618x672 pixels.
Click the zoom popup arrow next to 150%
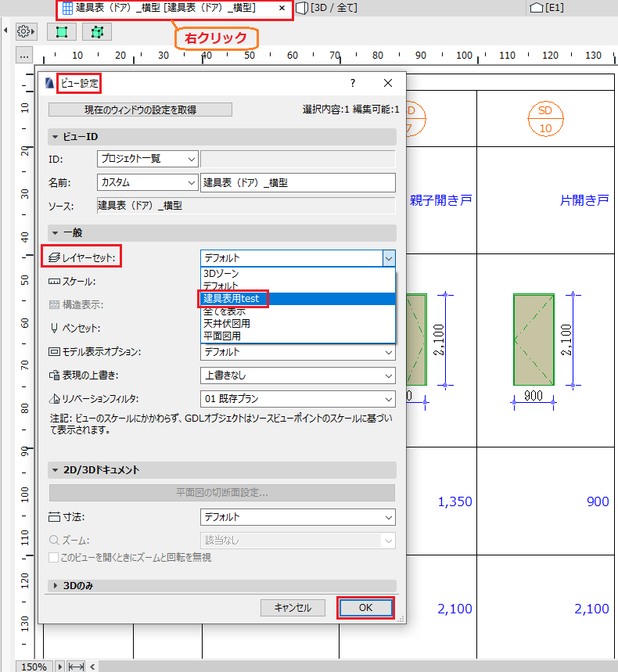(x=60, y=667)
